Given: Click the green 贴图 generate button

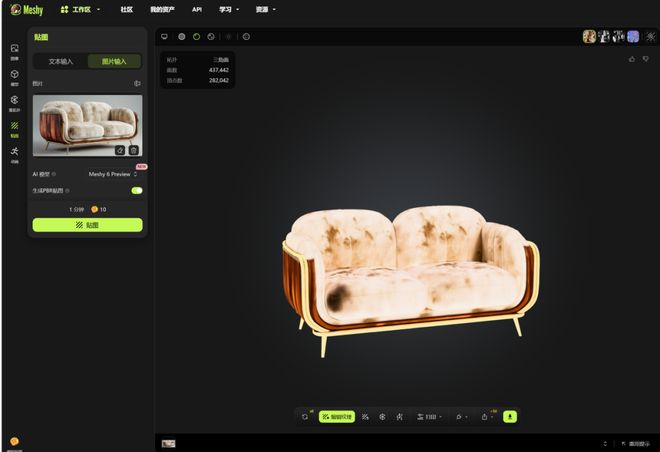Looking at the screenshot, I should 87,225.
